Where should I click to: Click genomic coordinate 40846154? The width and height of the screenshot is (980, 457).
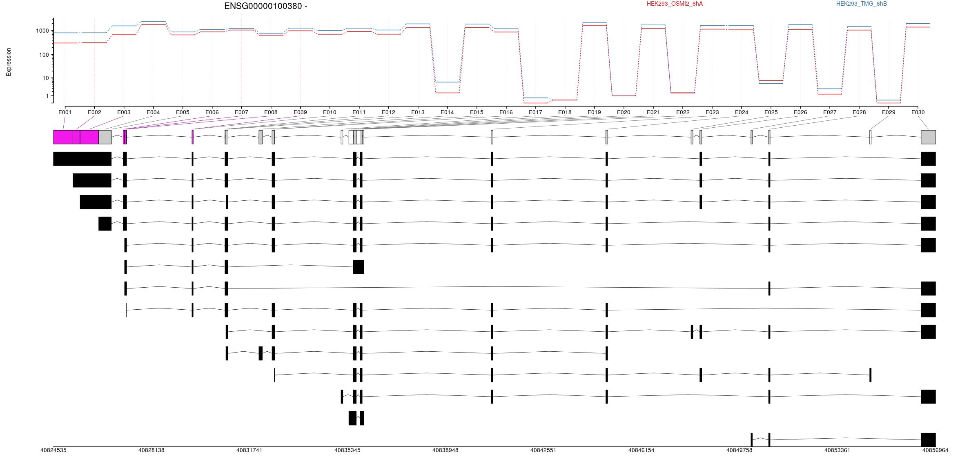coord(641,450)
